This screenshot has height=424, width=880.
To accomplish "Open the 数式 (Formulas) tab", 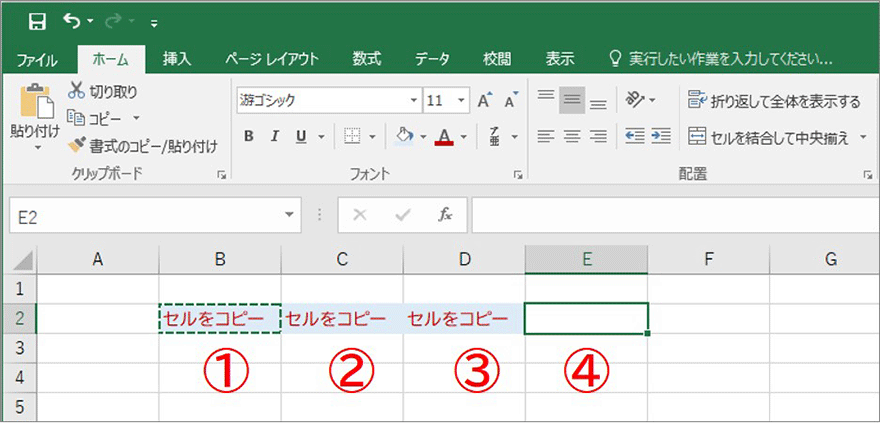I will (365, 58).
